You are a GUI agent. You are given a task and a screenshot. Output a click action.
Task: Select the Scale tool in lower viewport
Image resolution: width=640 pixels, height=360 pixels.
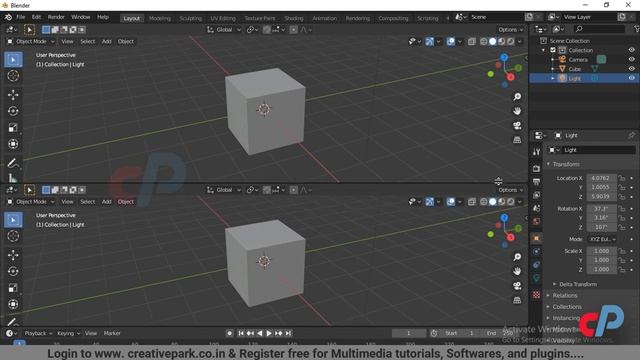(x=13, y=288)
